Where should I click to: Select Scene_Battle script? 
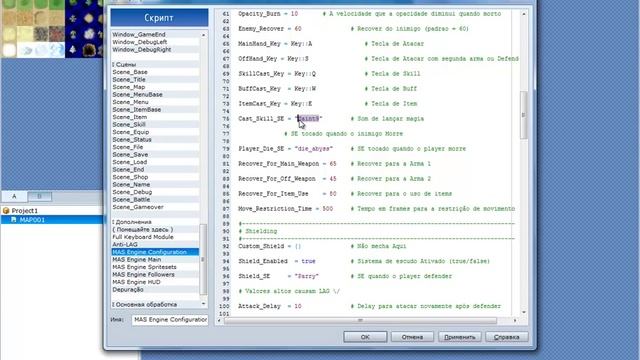click(156, 200)
